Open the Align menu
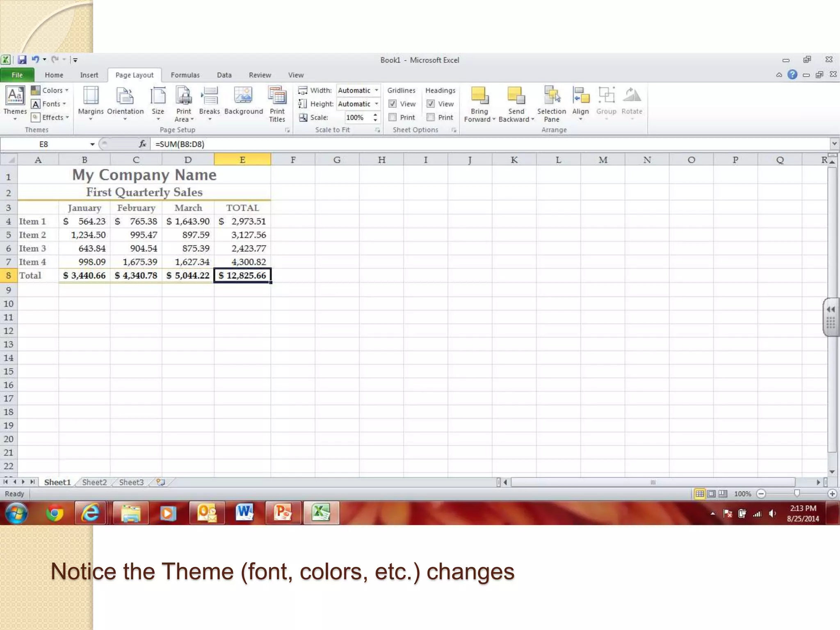Image resolution: width=840 pixels, height=630 pixels. coord(580,103)
